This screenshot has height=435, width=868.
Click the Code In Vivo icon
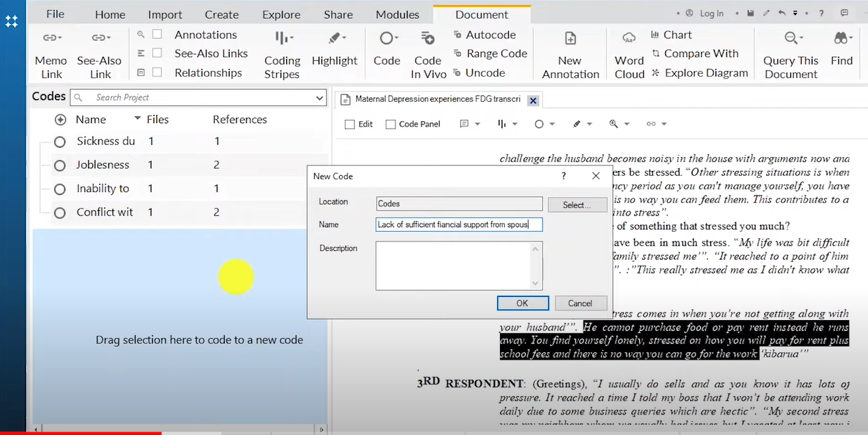click(x=428, y=38)
